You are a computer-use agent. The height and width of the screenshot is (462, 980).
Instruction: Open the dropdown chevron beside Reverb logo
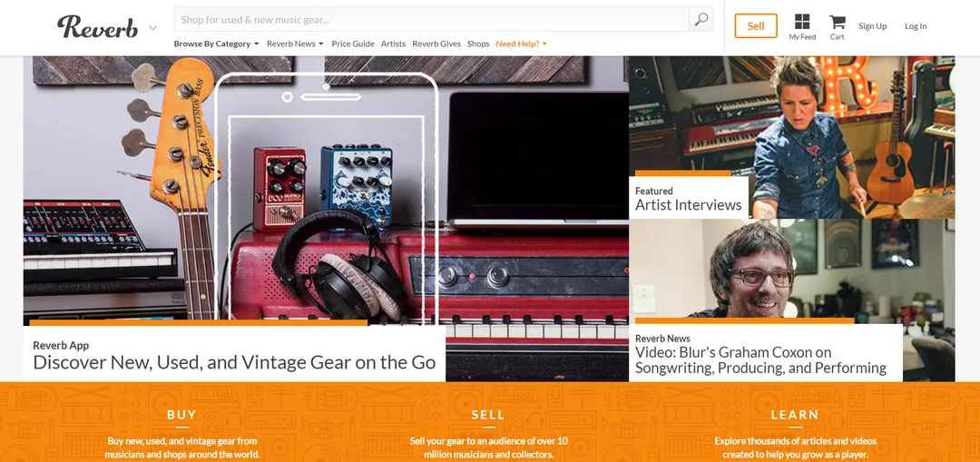coord(152,28)
